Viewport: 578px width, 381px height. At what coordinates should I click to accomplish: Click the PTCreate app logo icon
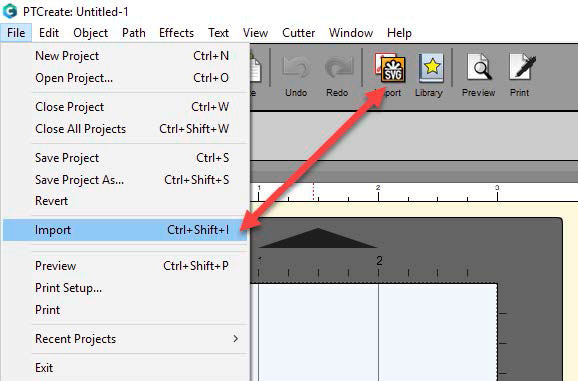point(10,11)
